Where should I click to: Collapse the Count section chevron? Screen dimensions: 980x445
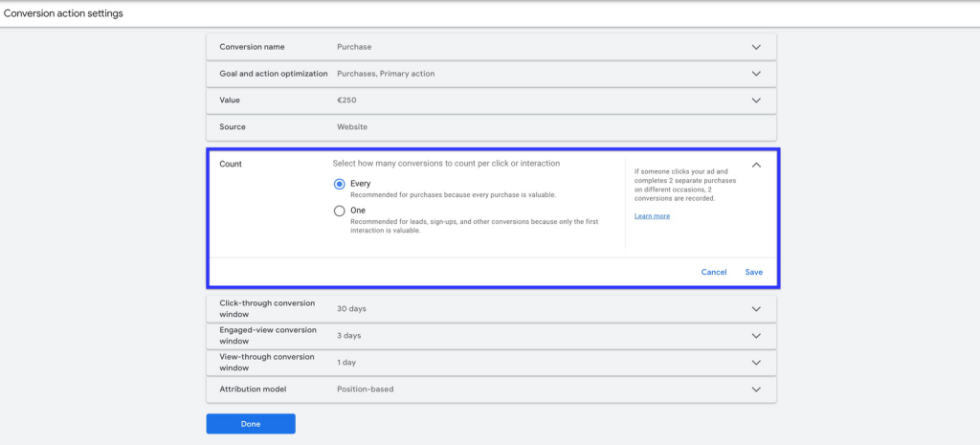756,165
